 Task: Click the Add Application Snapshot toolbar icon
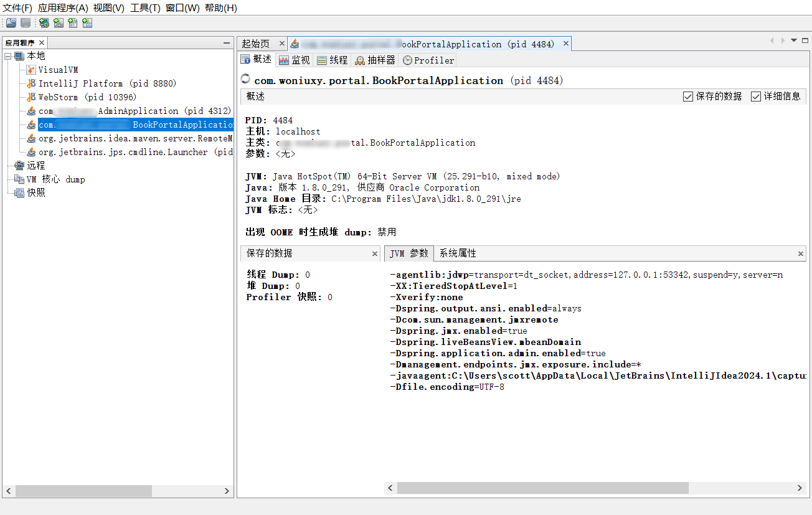click(x=87, y=23)
